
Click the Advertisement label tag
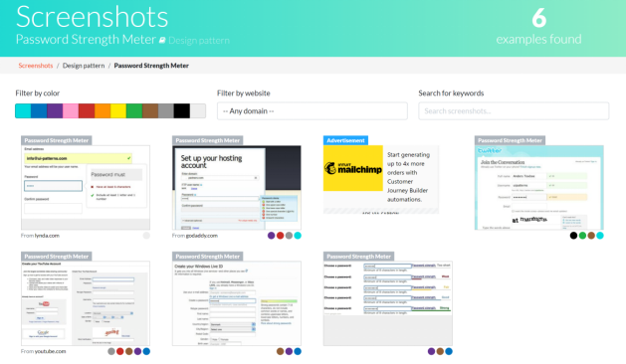[x=345, y=140]
